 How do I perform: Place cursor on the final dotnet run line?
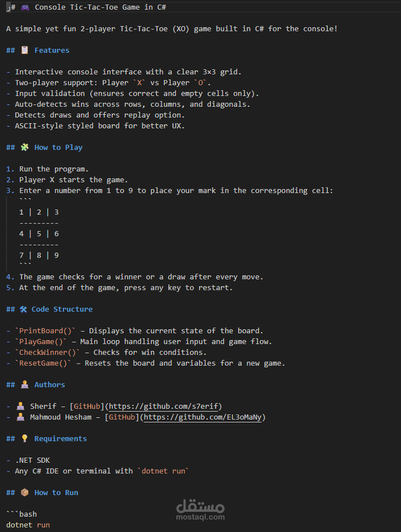tap(28, 525)
